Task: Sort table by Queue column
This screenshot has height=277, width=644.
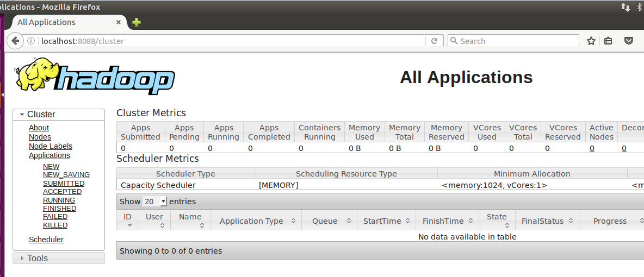Action: pos(330,221)
